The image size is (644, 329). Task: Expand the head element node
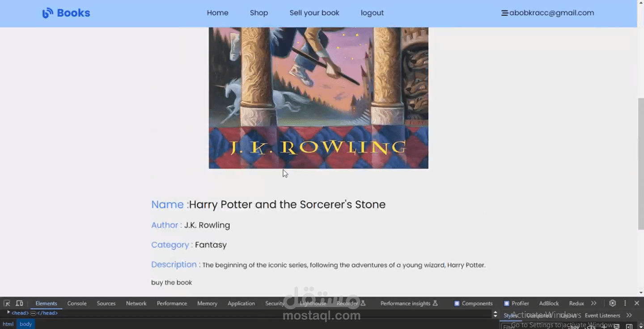[8, 312]
